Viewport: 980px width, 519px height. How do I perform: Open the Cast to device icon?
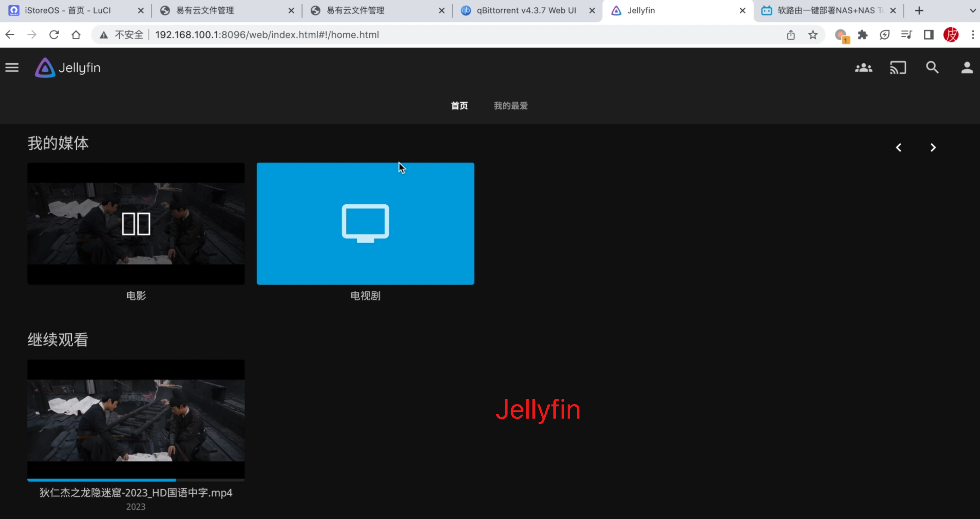pos(898,67)
